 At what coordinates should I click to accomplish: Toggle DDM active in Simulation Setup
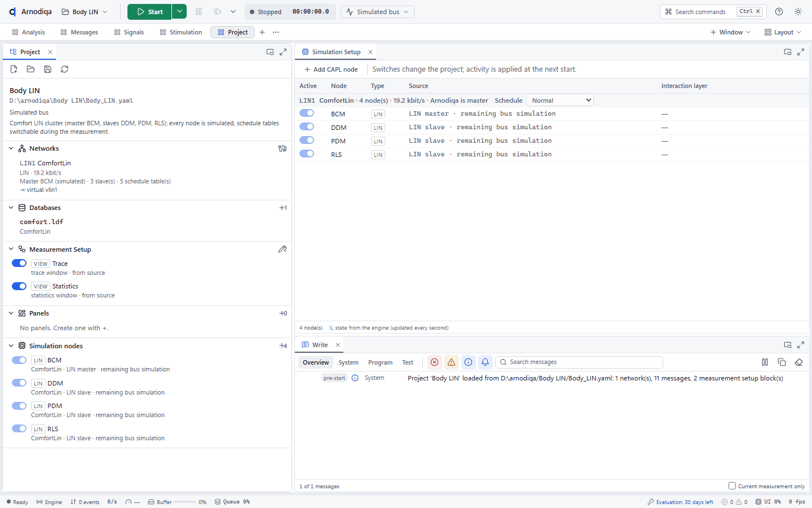click(307, 126)
